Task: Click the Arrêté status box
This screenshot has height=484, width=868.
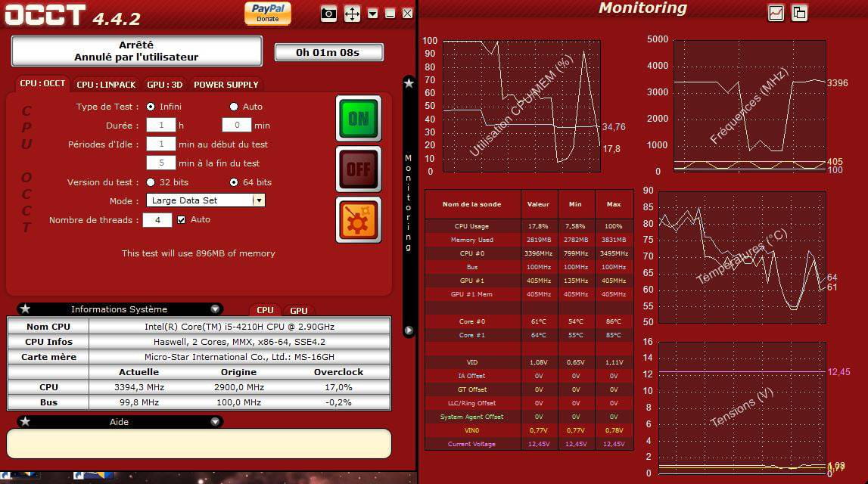Action: click(136, 51)
